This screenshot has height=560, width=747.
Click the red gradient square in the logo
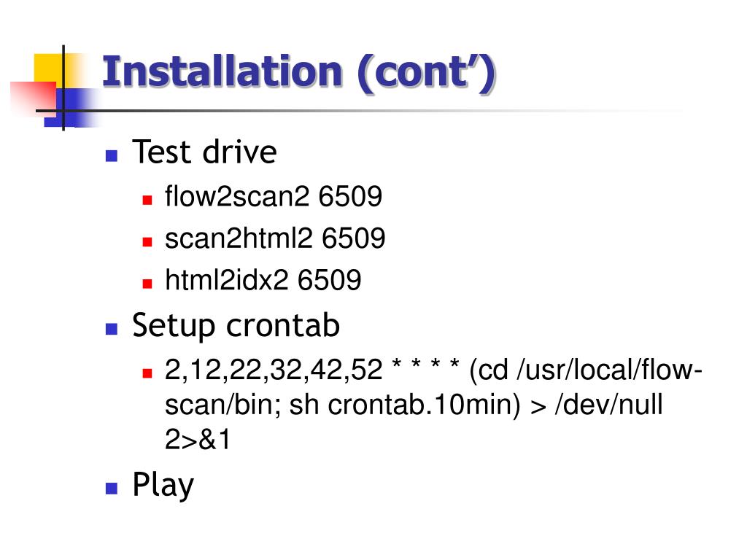(x=32, y=98)
